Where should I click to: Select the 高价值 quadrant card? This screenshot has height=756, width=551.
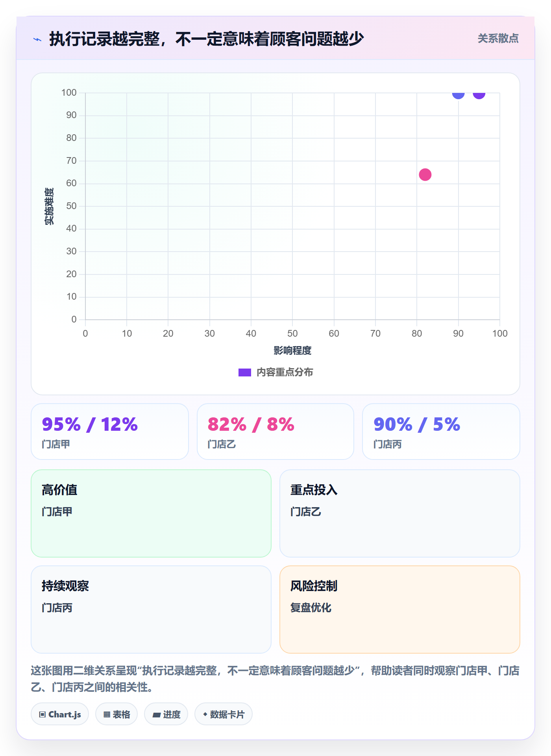tap(151, 513)
